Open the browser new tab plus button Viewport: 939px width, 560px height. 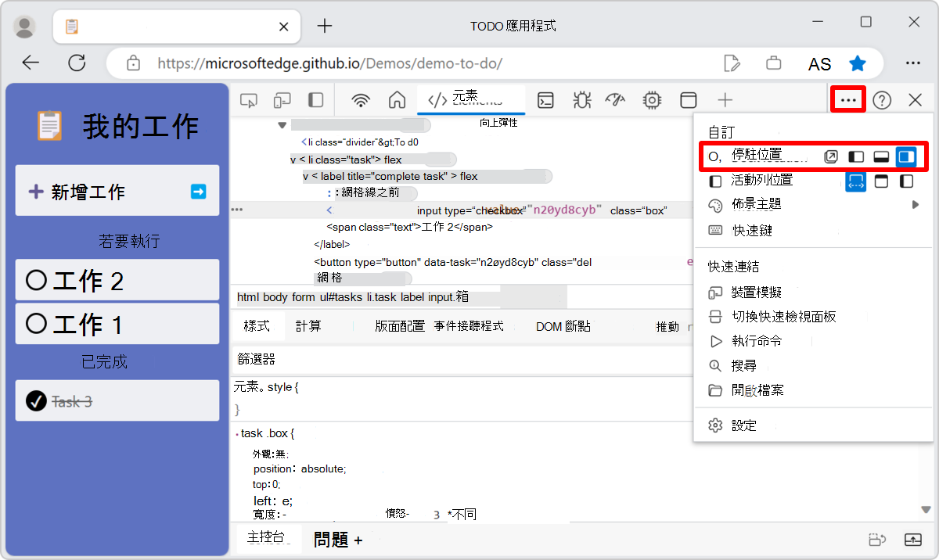[x=325, y=26]
